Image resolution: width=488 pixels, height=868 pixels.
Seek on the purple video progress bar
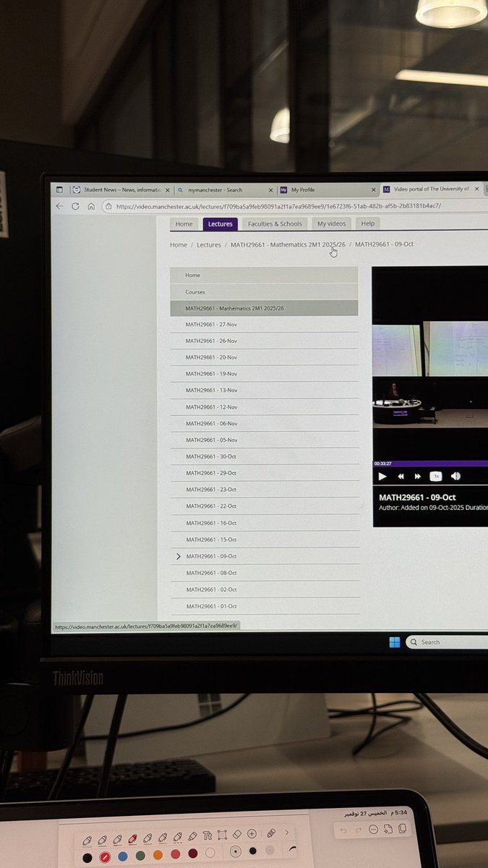click(430, 464)
